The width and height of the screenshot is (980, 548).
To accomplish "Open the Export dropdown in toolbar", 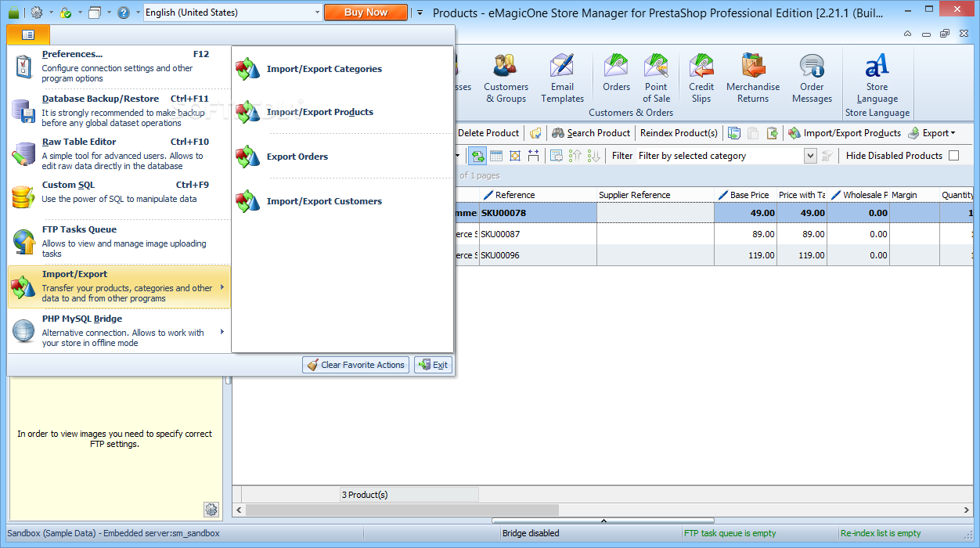I will click(931, 133).
